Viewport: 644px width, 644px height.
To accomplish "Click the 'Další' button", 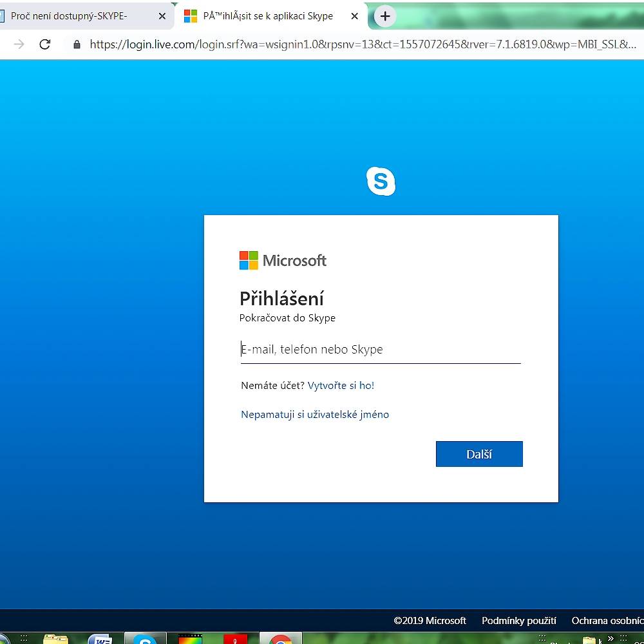I will tap(479, 454).
